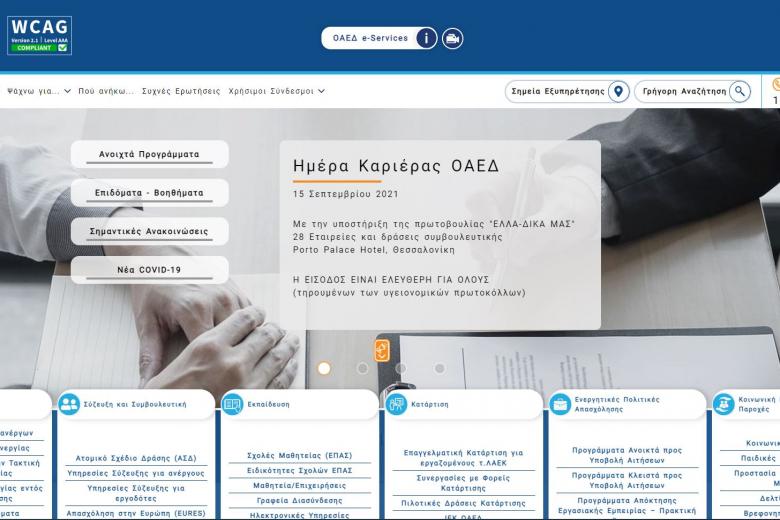Click the Κατάρτιση presentation icon
780x520 pixels.
point(396,404)
